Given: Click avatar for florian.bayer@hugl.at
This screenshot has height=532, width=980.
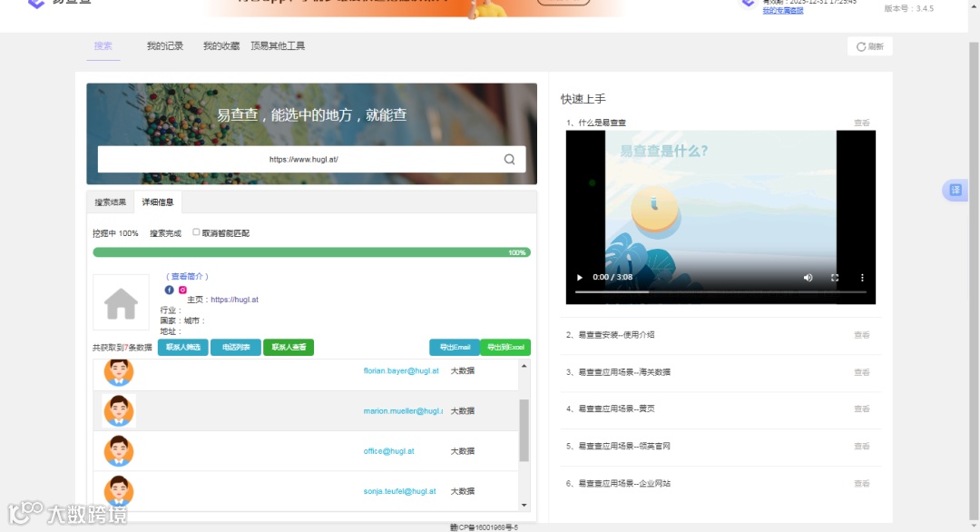Looking at the screenshot, I should pyautogui.click(x=119, y=371).
